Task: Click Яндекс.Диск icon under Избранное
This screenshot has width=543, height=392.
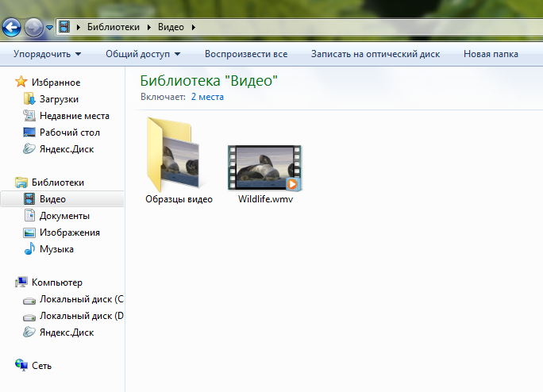Action: [29, 149]
